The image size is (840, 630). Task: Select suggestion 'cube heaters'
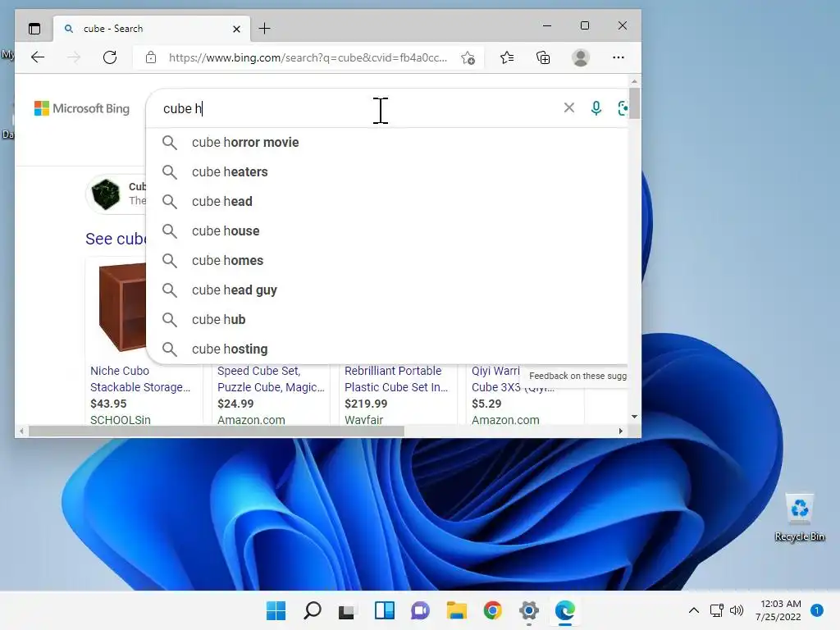387,172
